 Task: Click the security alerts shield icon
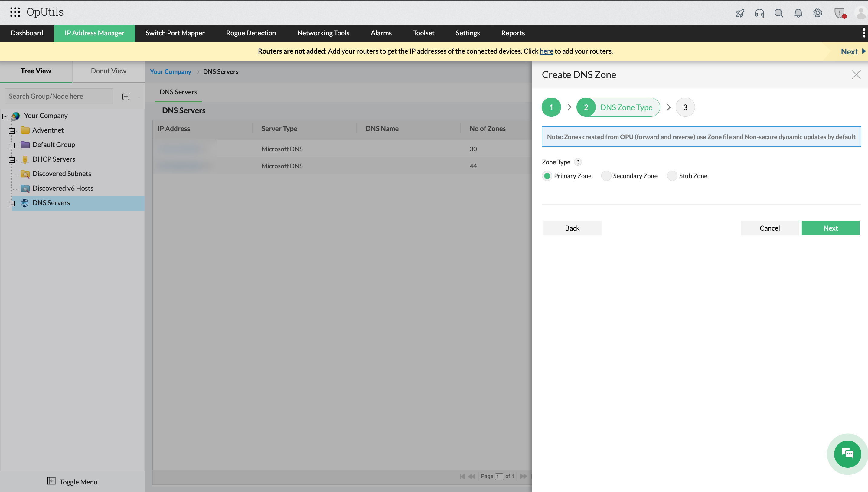pyautogui.click(x=839, y=13)
